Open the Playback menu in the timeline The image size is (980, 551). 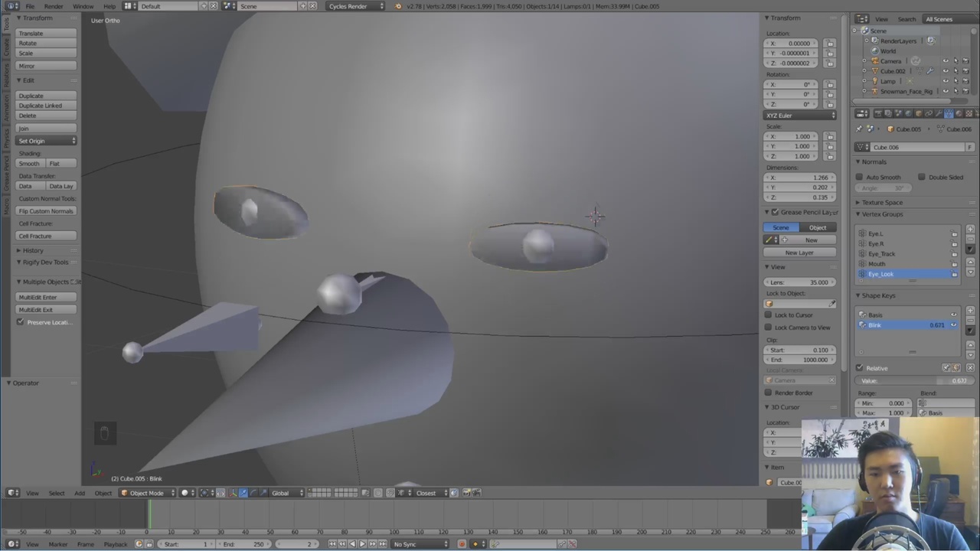[x=115, y=543]
